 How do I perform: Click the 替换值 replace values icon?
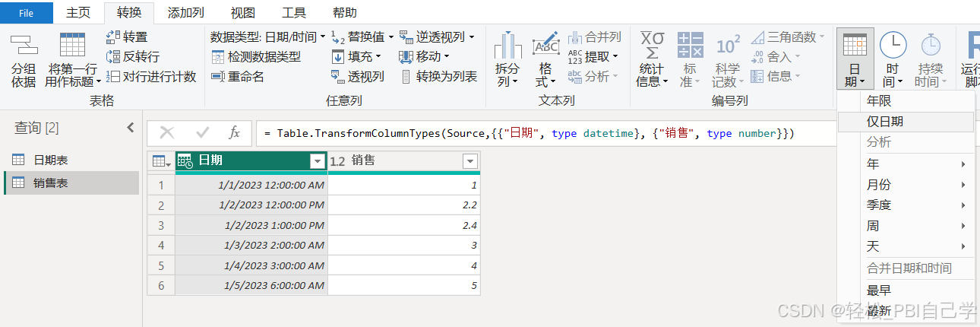click(x=338, y=37)
